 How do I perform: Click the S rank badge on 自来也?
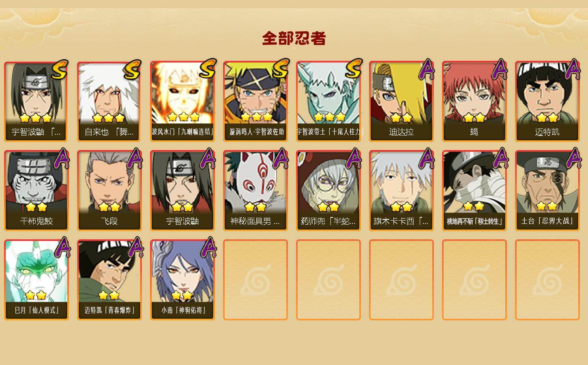click(132, 70)
